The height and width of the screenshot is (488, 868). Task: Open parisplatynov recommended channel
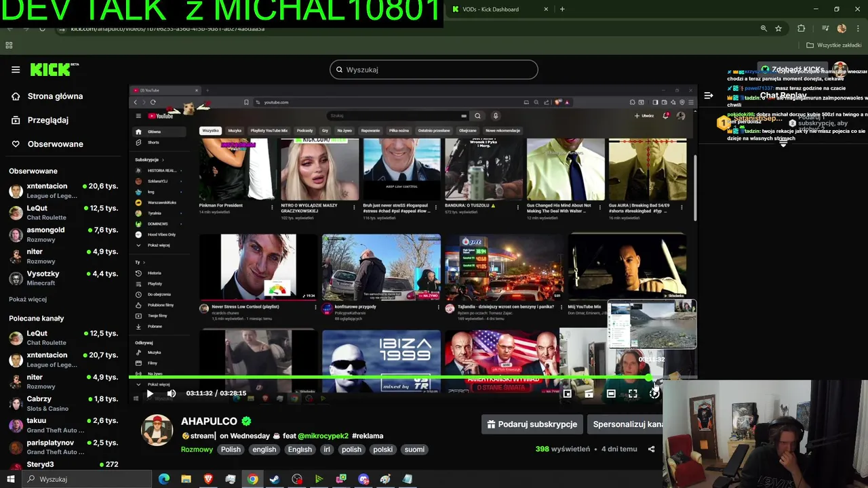click(x=63, y=447)
